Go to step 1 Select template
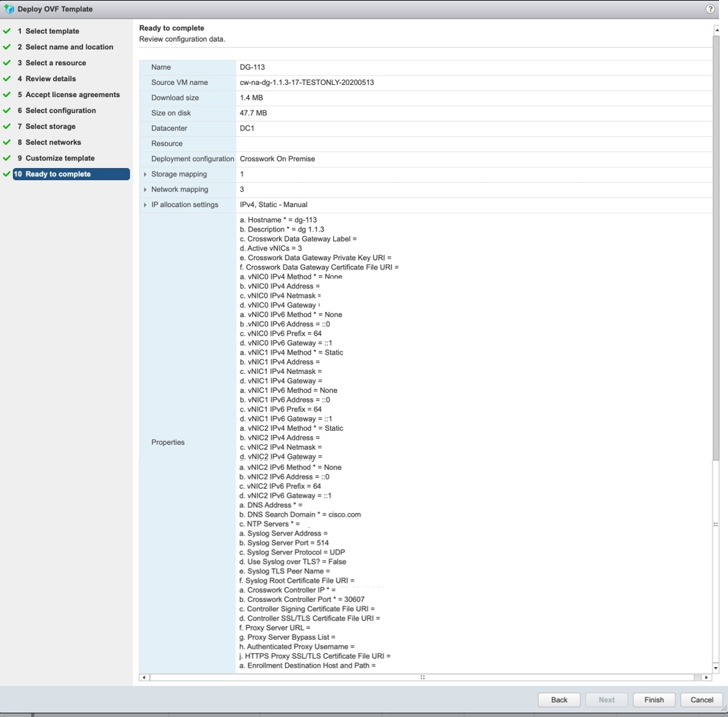 (x=49, y=31)
